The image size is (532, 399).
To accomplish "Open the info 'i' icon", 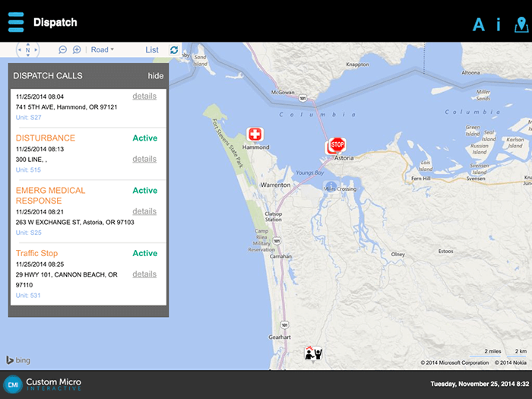I will click(499, 24).
